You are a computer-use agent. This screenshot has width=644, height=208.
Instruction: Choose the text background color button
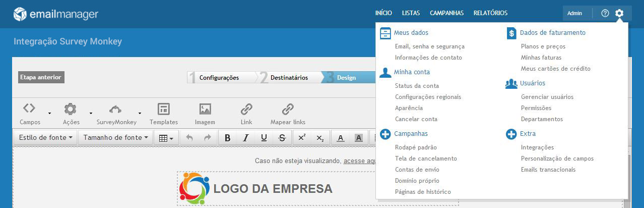pos(359,138)
